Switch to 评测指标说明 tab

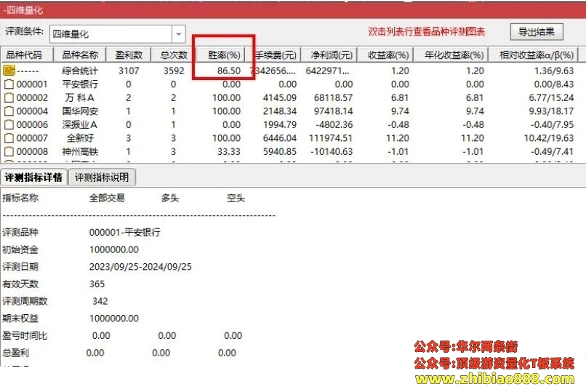coord(102,177)
